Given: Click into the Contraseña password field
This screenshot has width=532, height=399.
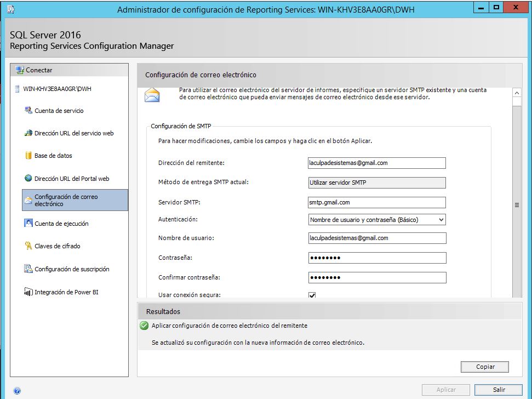Looking at the screenshot, I should [377, 258].
